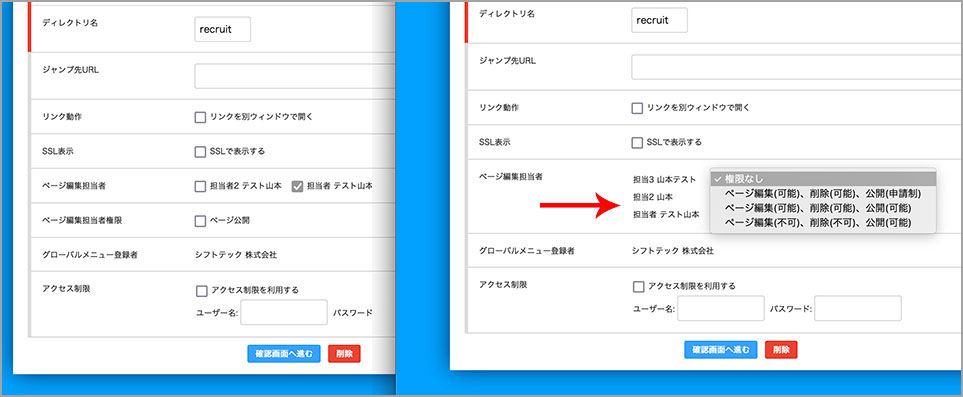Check リンクを別ウィンドウで開く in right window
Screen dimensions: 963x397
pos(637,108)
